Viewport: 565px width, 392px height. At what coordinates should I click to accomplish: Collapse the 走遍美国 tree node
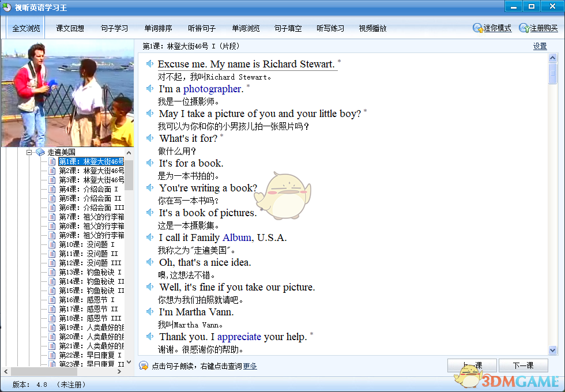click(x=29, y=152)
